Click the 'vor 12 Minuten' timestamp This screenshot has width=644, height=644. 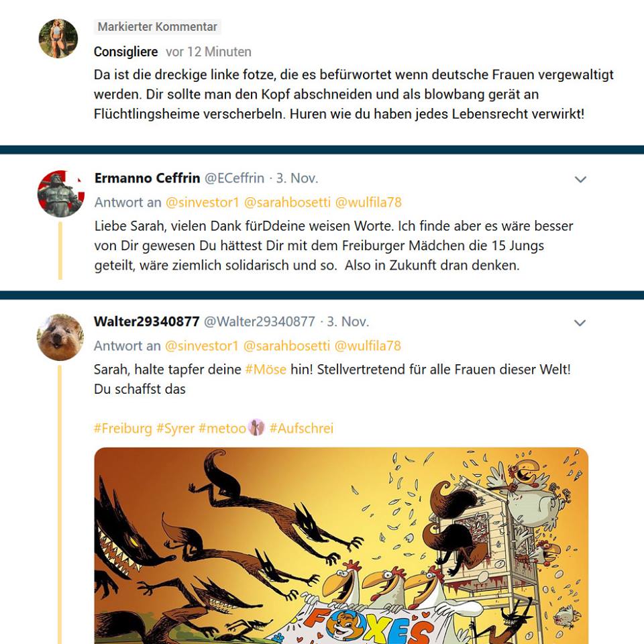point(209,52)
